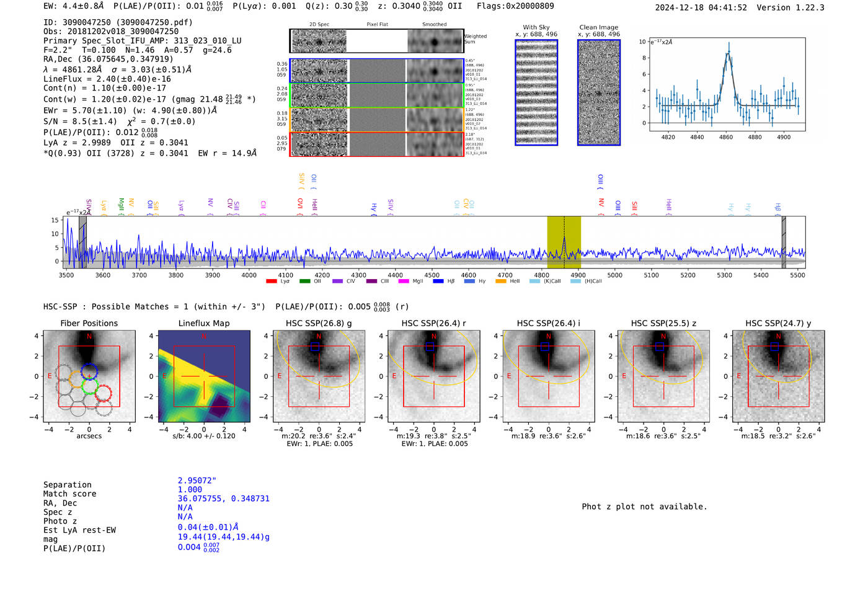Viewport: 868px width, 591px height.
Task: Click the red fiber circle in Fiber Positions
Action: [x=104, y=393]
